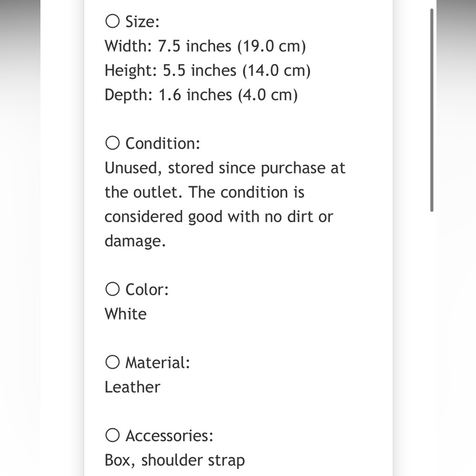Click the circle bullet beside Condition
This screenshot has width=476, height=476.
click(x=112, y=143)
